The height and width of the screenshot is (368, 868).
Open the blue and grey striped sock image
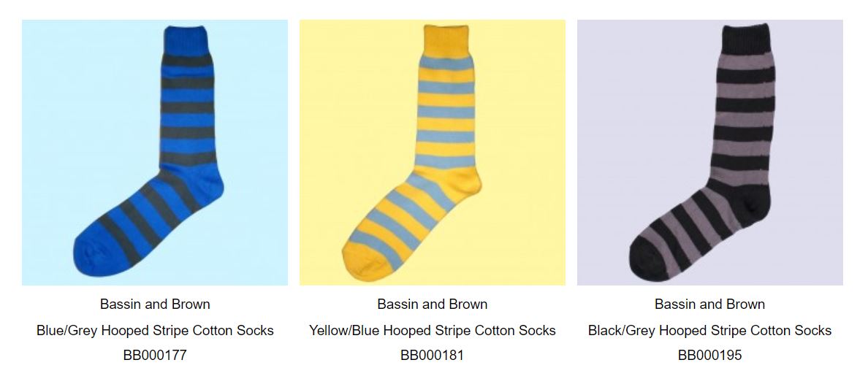(x=155, y=153)
